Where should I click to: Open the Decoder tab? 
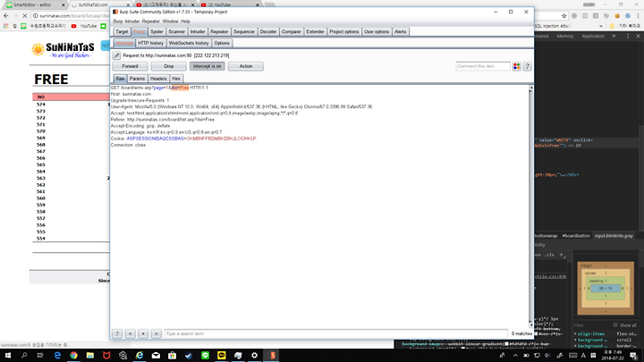(x=268, y=31)
